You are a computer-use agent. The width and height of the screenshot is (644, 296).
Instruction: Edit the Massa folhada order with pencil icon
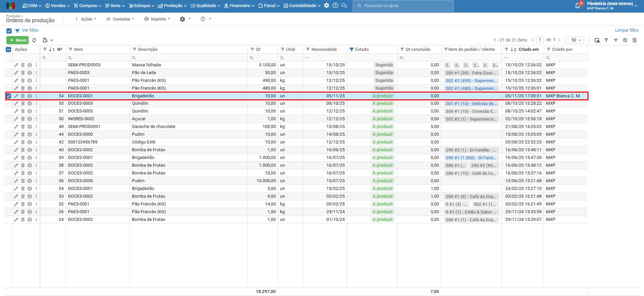[16, 65]
